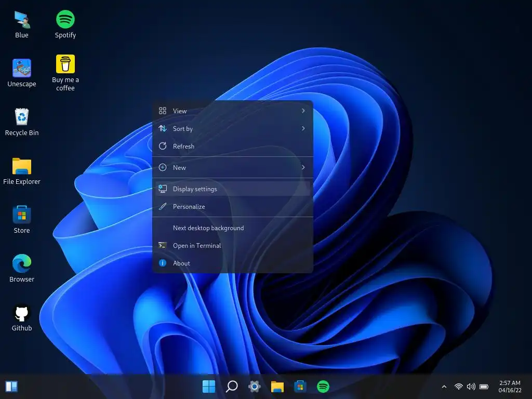Open Spotify from the taskbar
532x399 pixels.
point(323,387)
